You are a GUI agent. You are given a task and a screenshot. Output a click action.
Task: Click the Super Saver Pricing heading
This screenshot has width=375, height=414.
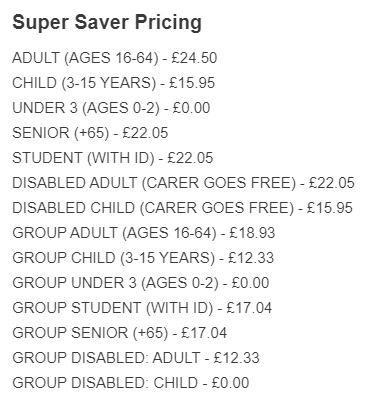[x=107, y=23]
